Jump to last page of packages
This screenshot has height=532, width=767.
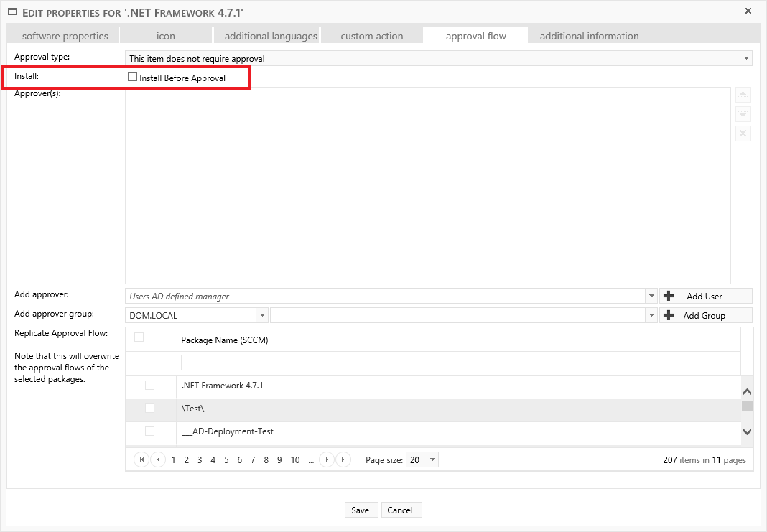pyautogui.click(x=343, y=460)
